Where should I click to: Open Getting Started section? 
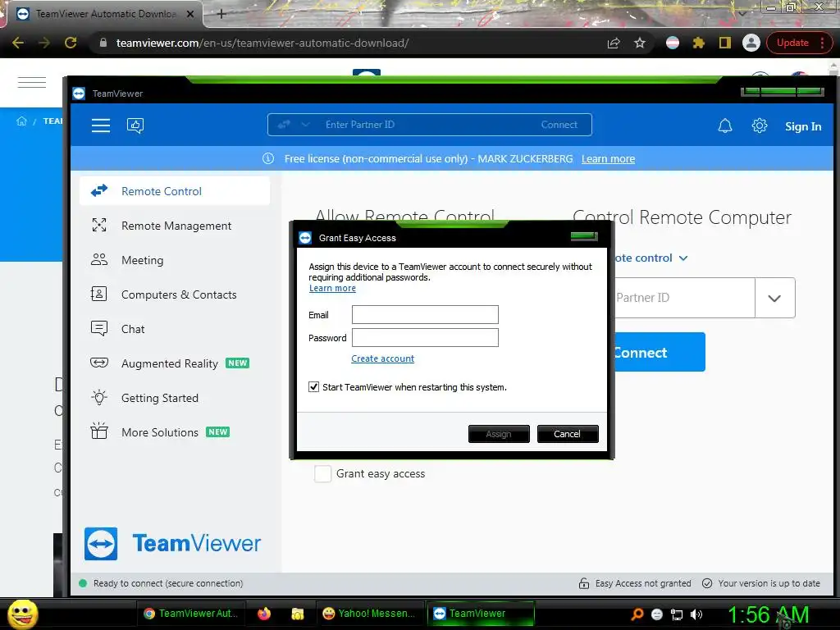pyautogui.click(x=175, y=398)
